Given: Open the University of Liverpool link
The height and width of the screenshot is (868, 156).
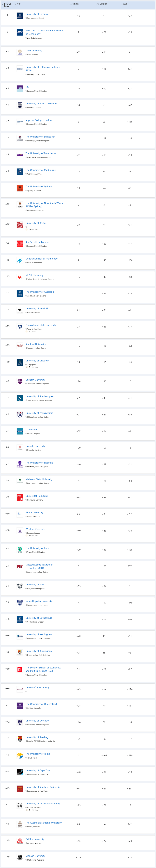Looking at the screenshot, I should 37,721.
